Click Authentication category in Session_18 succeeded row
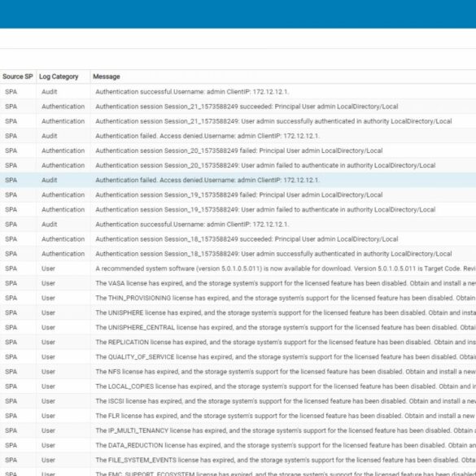The image size is (476, 476). click(x=63, y=239)
